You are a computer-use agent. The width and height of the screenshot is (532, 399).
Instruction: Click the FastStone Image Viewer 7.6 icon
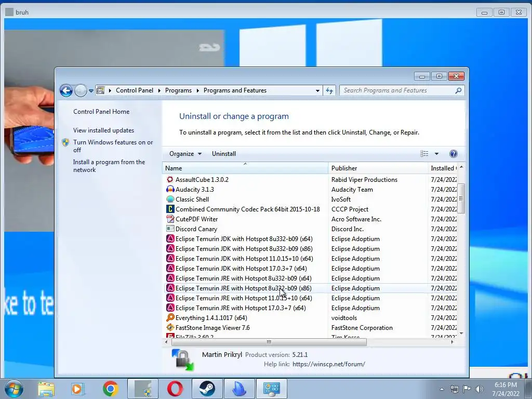tap(170, 327)
